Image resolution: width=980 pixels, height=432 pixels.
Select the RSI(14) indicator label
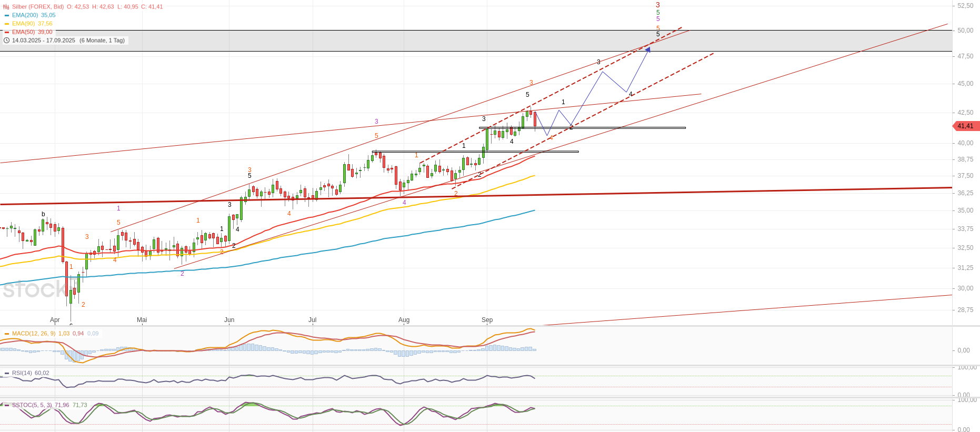point(22,373)
